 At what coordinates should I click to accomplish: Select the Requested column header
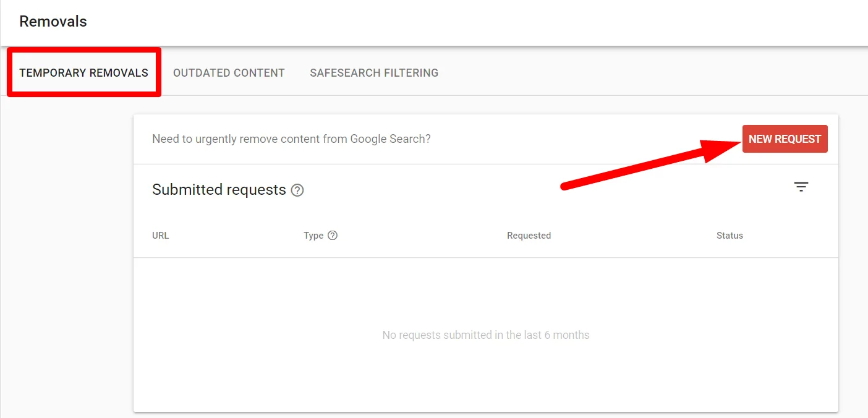529,236
